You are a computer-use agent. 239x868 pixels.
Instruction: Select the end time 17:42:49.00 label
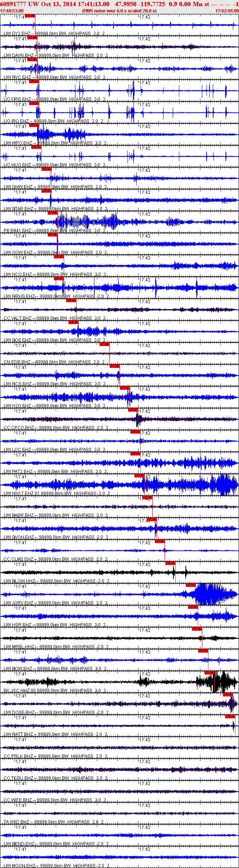[x=227, y=11]
